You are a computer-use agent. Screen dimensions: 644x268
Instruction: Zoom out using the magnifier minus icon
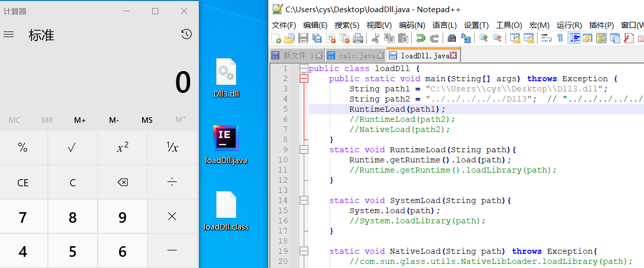point(497,38)
